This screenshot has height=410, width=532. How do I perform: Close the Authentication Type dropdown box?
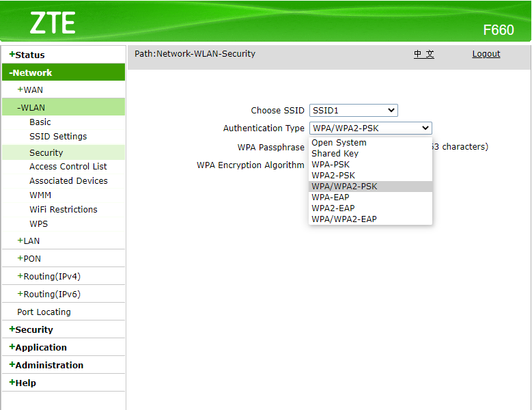click(371, 128)
